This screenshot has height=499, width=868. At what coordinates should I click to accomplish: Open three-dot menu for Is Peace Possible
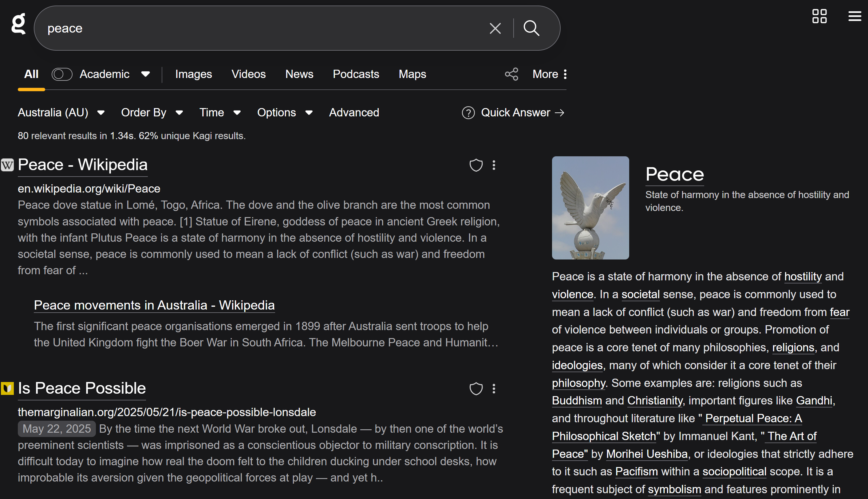[x=494, y=389]
